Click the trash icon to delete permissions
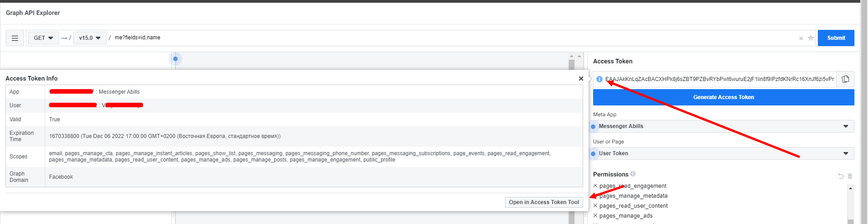Viewport: 868px width, 224px height. 850,176
